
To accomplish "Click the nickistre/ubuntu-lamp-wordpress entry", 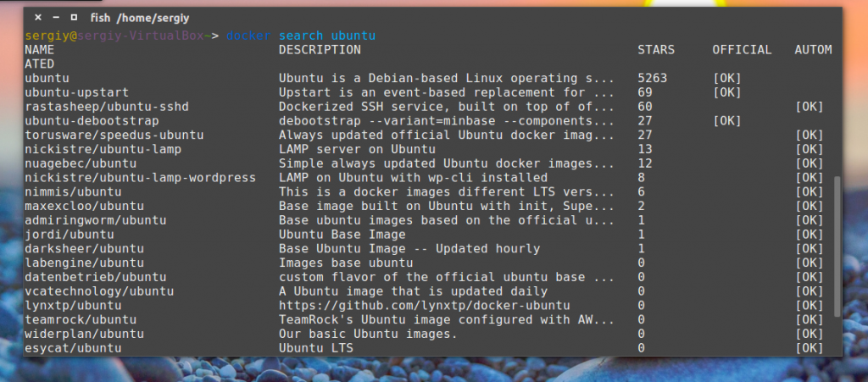I will pos(140,177).
